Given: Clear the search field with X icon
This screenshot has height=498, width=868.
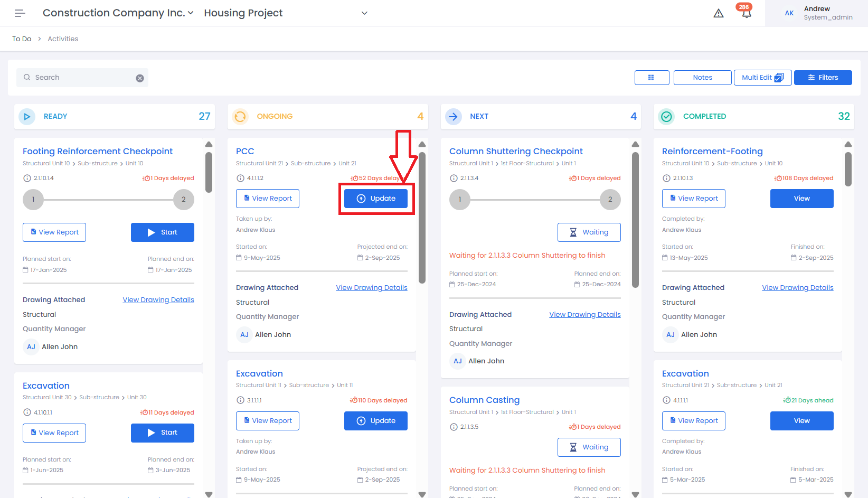Looking at the screenshot, I should pos(140,78).
